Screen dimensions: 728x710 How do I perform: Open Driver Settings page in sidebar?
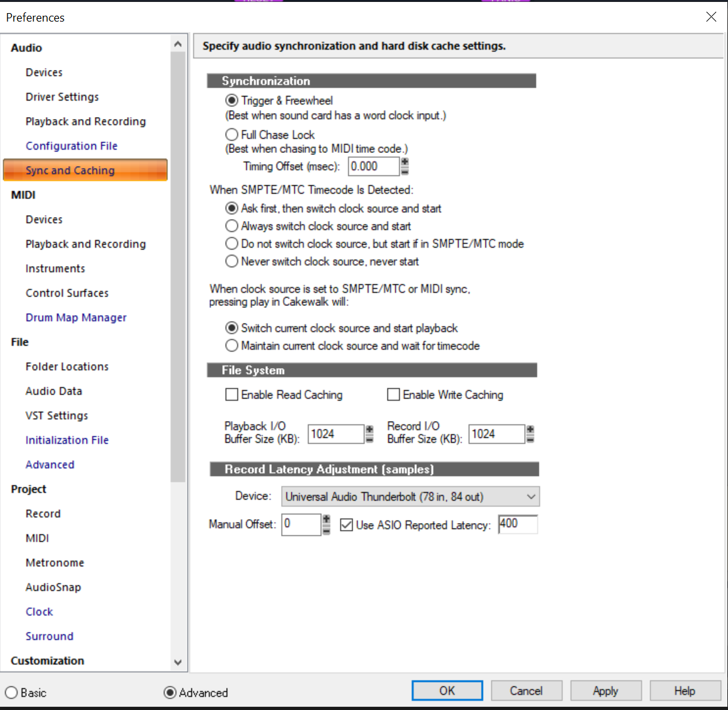click(62, 97)
